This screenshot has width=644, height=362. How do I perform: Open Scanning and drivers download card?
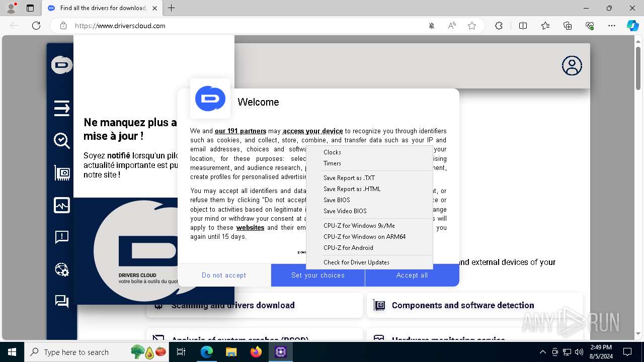tap(255, 305)
